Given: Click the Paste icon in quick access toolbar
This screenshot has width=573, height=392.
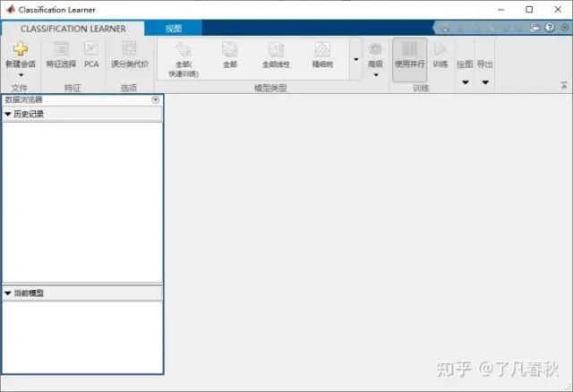Looking at the screenshot, I should (491, 28).
